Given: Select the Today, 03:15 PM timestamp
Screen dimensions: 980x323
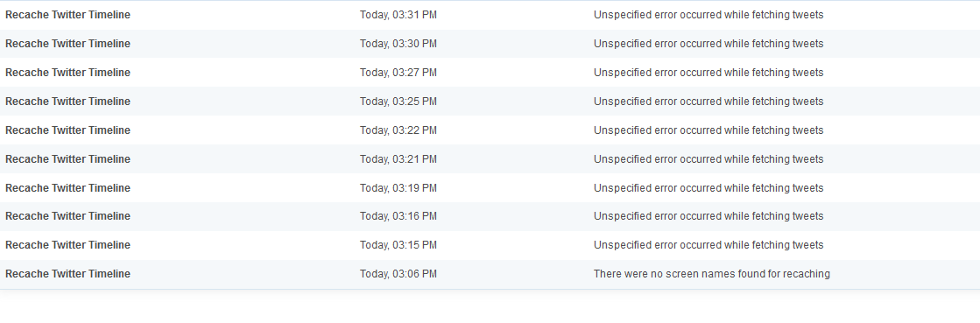Looking at the screenshot, I should click(x=398, y=245).
